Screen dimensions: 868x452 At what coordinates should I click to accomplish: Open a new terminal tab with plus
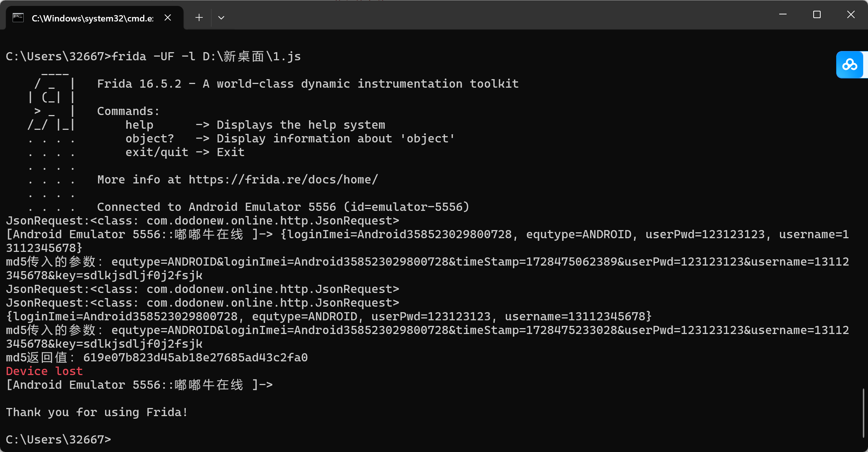point(199,18)
